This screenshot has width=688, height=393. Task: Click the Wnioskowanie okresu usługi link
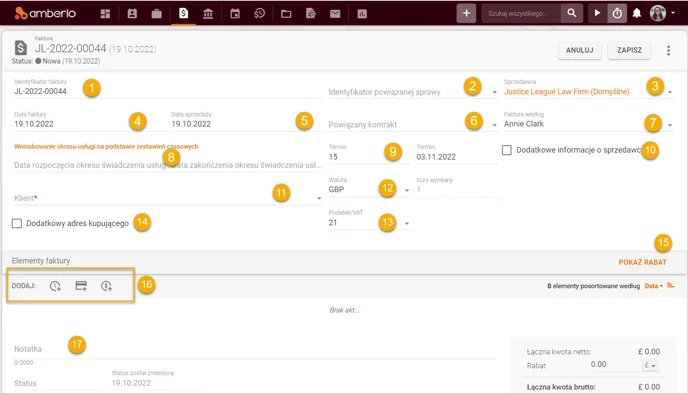(106, 146)
